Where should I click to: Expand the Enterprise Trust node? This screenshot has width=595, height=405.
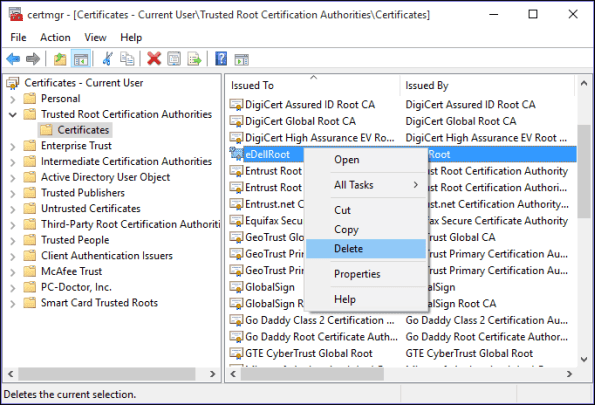click(x=13, y=146)
